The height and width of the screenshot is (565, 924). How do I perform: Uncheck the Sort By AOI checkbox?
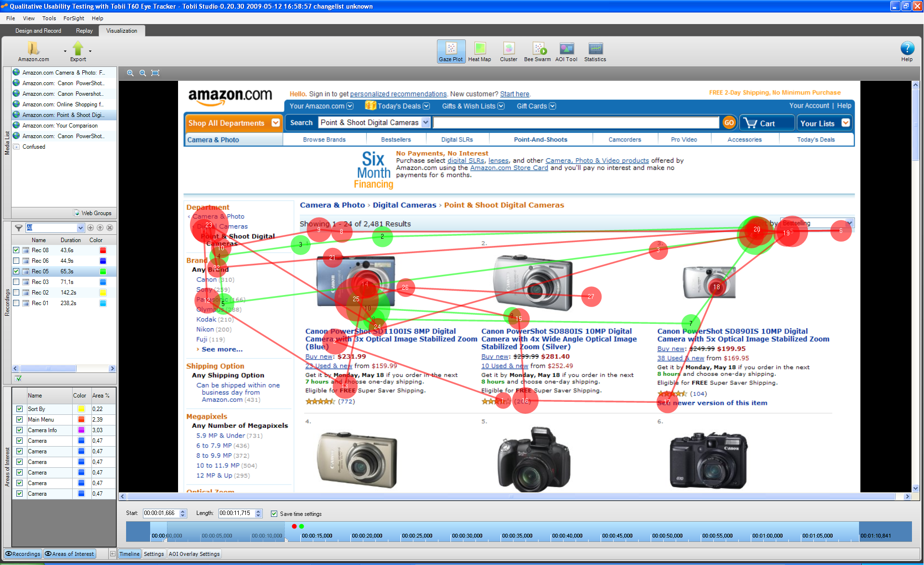(x=19, y=409)
